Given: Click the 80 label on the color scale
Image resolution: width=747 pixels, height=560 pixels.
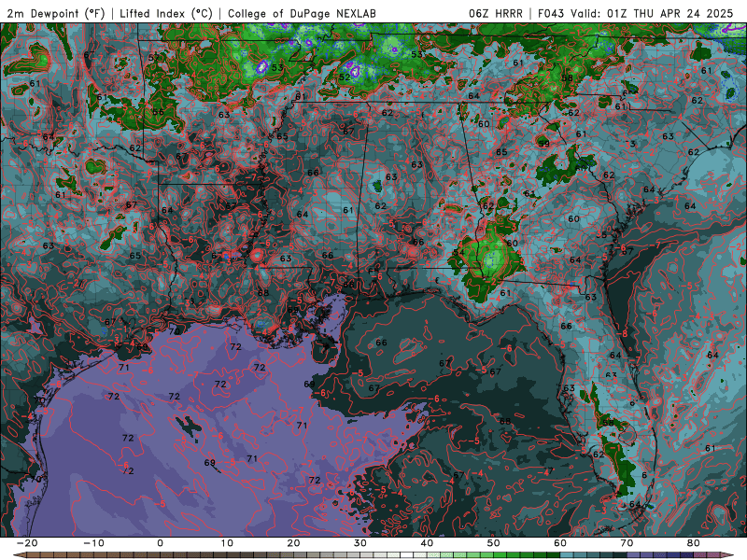Looking at the screenshot, I should point(694,543).
